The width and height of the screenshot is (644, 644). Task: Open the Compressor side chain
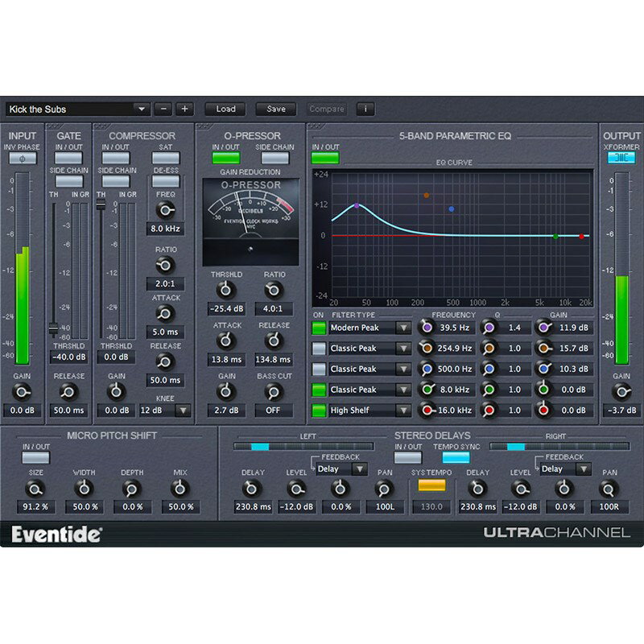click(x=115, y=183)
